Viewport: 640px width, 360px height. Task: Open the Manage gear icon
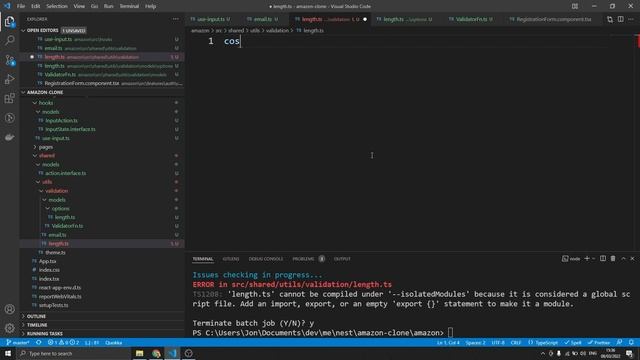(x=9, y=328)
